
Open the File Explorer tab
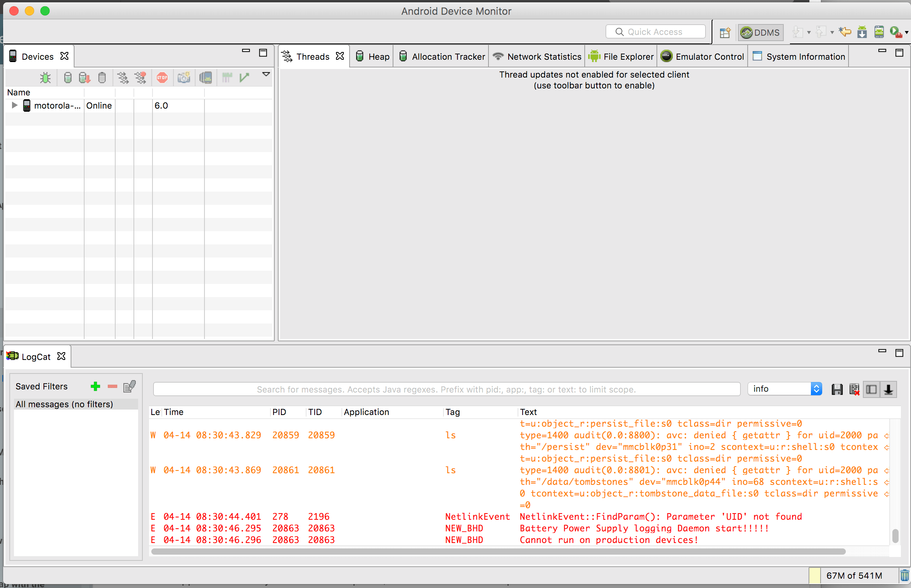point(622,57)
